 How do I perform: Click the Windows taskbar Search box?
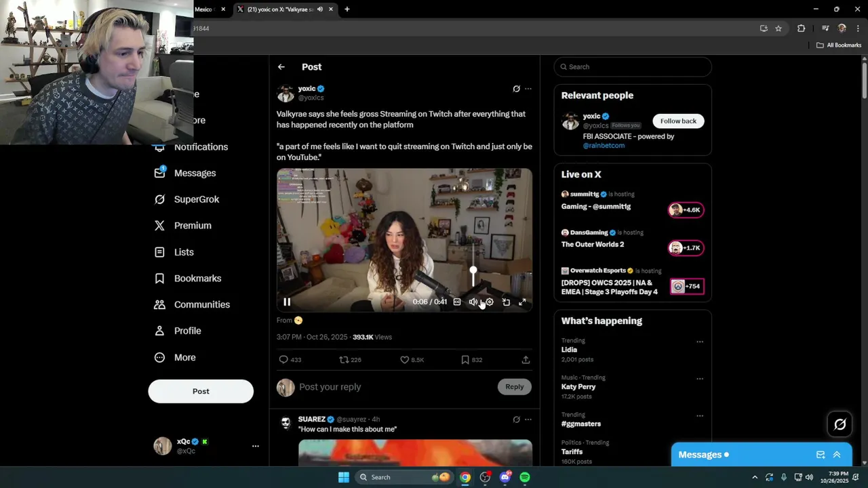(404, 477)
